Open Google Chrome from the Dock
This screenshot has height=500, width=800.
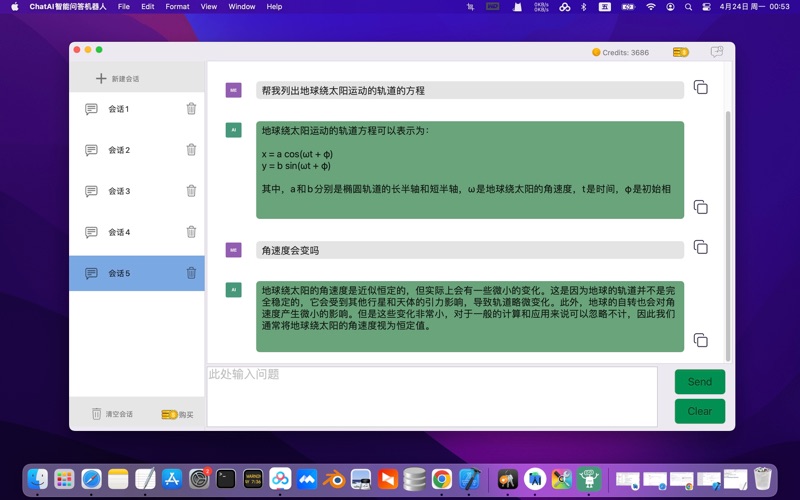[441, 480]
